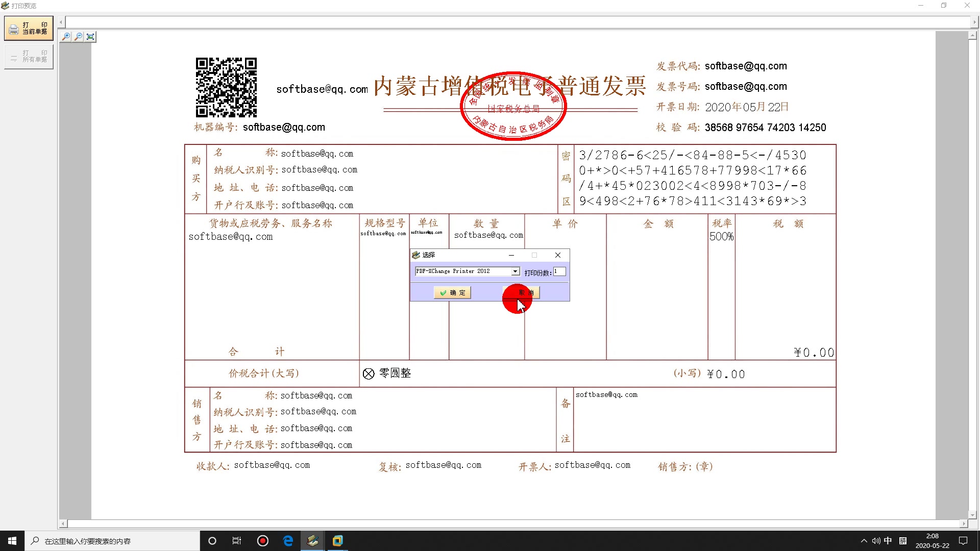Screen dimensions: 980x551
Task: Click the clock showing 2020-05-22
Action: click(932, 541)
